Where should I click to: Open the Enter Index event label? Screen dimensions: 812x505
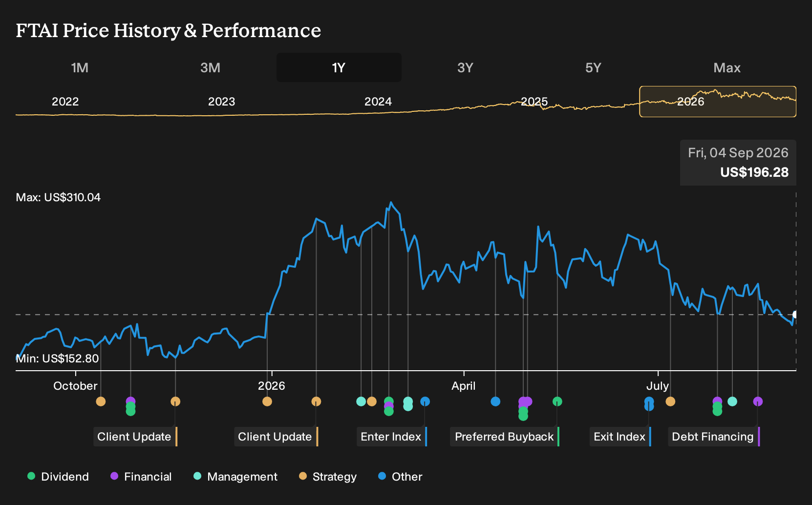click(x=392, y=437)
